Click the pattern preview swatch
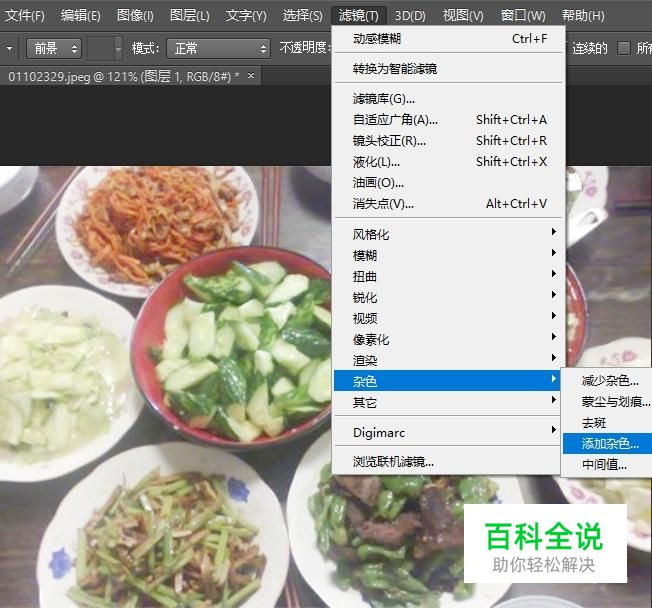 pos(101,49)
